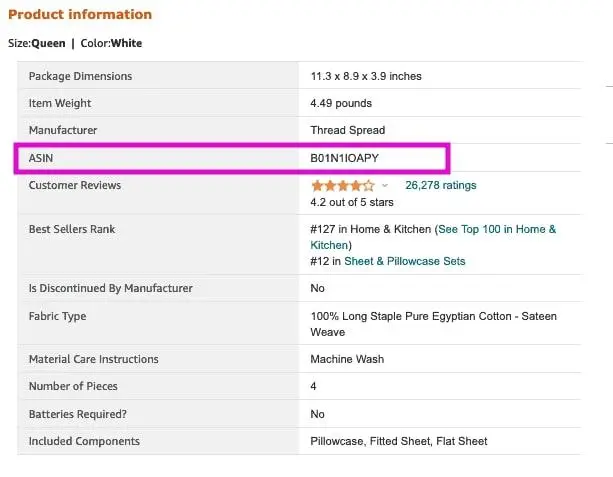Viewport: 613px width, 477px height.
Task: Click the Is Discontinued By Manufacturer label
Action: click(x=111, y=288)
